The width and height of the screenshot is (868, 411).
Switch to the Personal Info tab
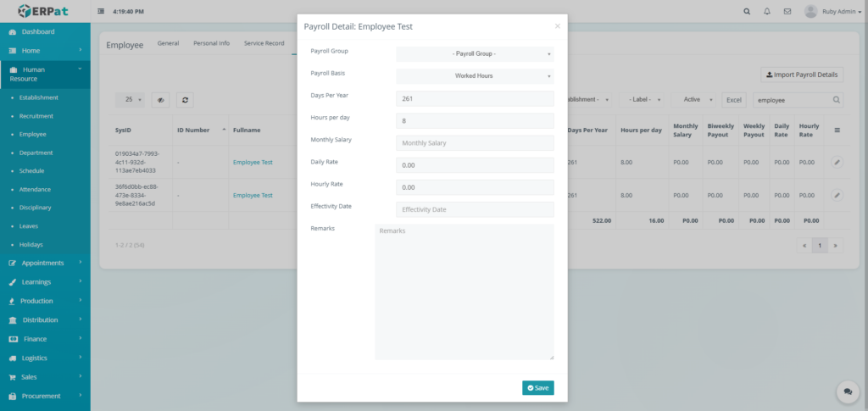tap(211, 43)
